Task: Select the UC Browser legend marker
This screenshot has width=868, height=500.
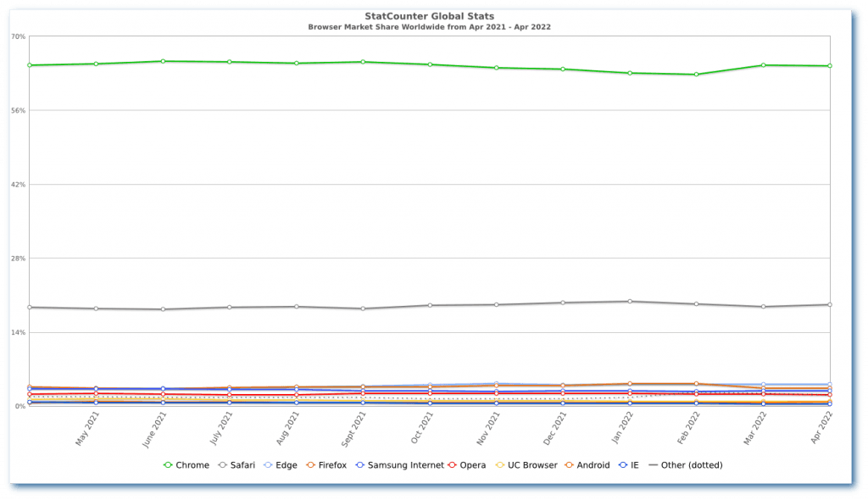Action: click(x=500, y=464)
